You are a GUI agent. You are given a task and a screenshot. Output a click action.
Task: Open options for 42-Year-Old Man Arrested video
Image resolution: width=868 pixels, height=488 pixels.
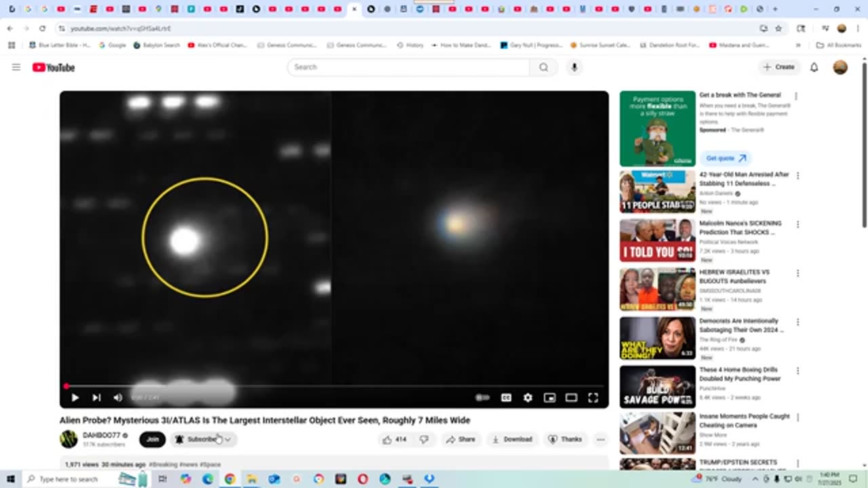(797, 176)
